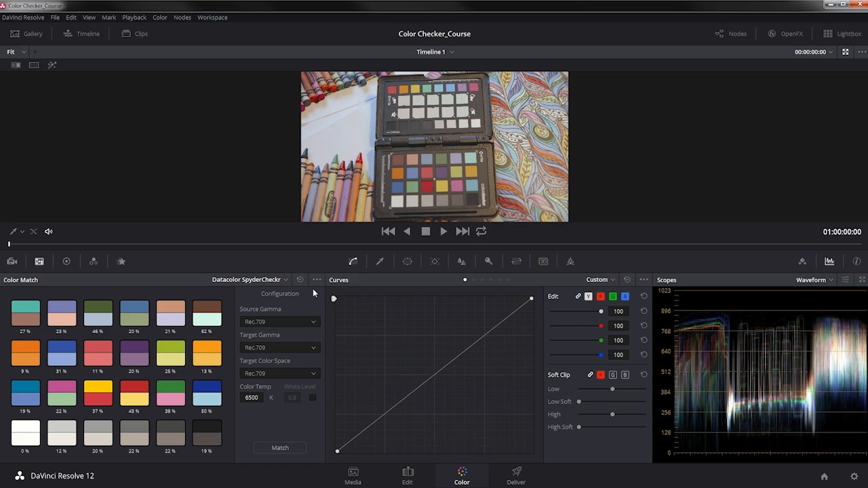Select the Qualifier eyedropper tool
The image size is (868, 488).
[380, 262]
